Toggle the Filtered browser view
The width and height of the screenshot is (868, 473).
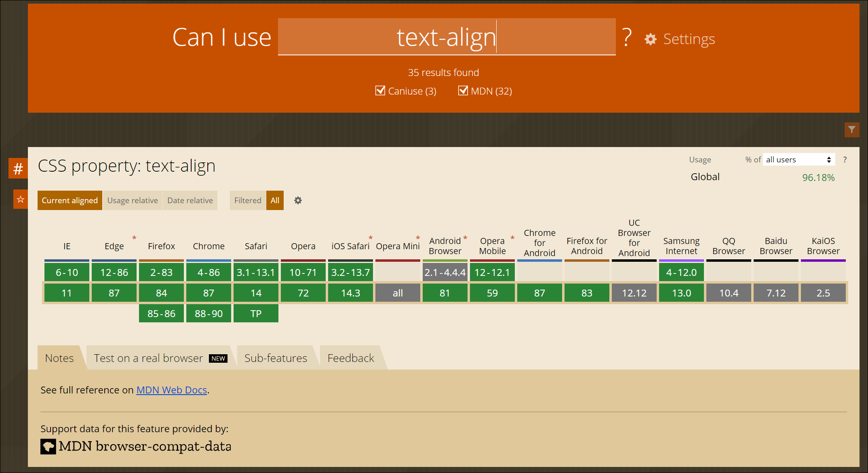(248, 200)
